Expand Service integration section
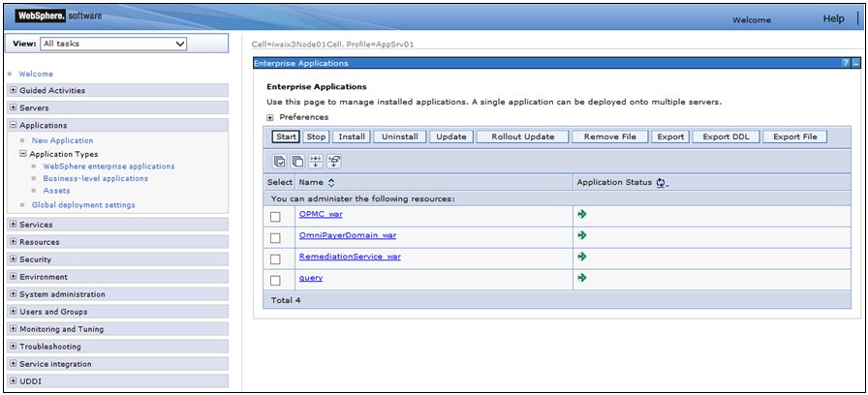Screen dimensions: 868x395 (13, 364)
